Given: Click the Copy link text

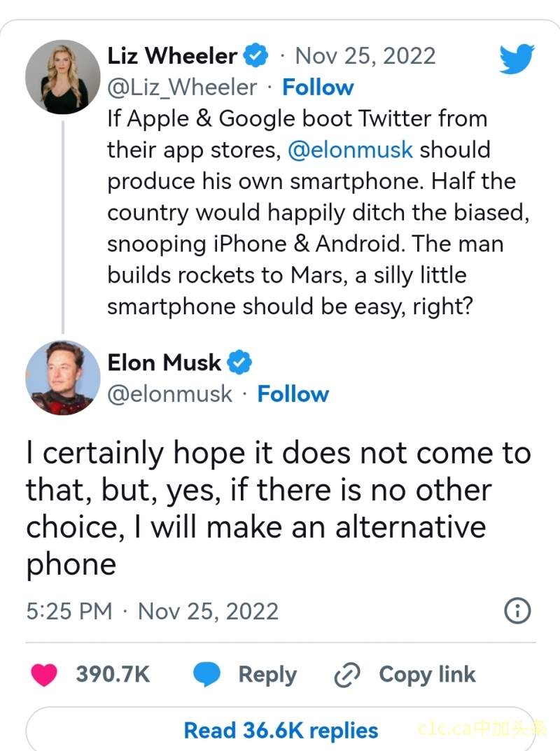Looking at the screenshot, I should 427,675.
